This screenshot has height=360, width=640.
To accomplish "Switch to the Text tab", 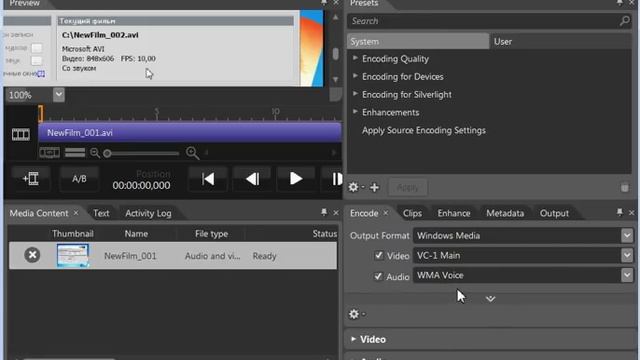I will pyautogui.click(x=101, y=213).
